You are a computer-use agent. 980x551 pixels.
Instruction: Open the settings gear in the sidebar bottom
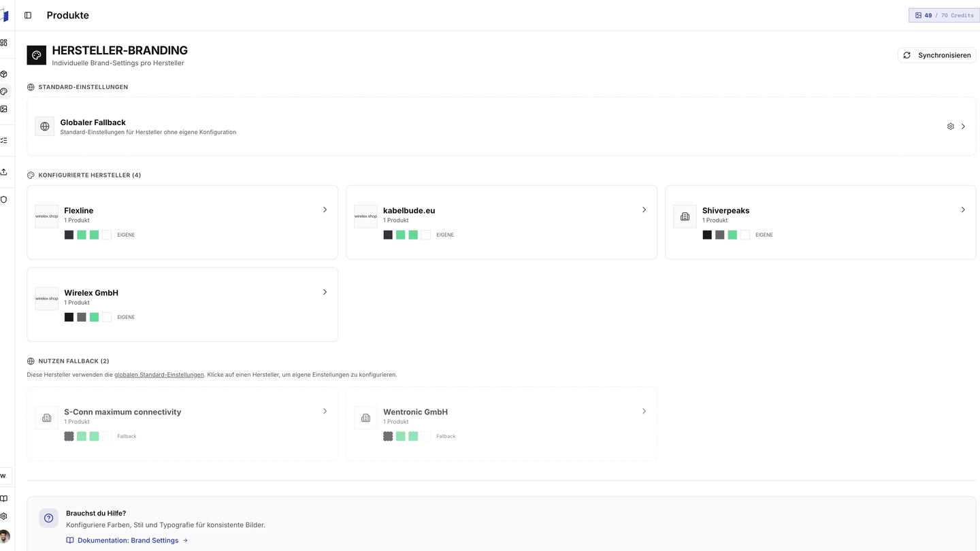(3, 516)
